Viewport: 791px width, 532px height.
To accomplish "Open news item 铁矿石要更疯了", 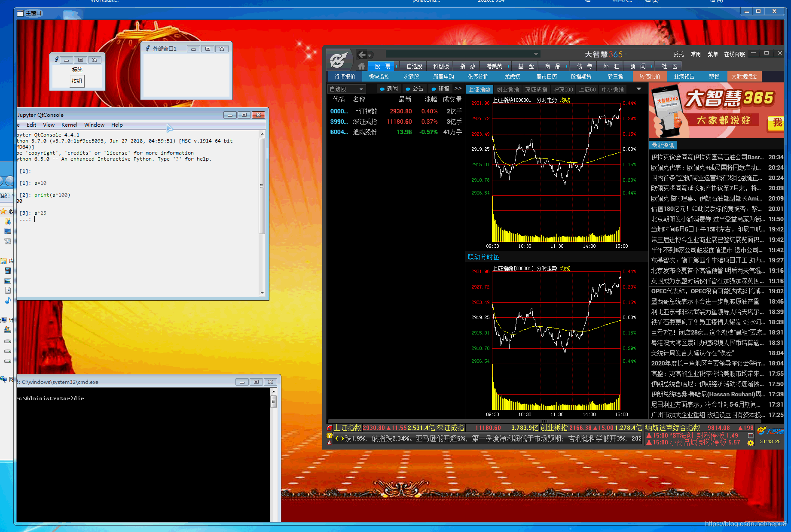I will 717,322.
